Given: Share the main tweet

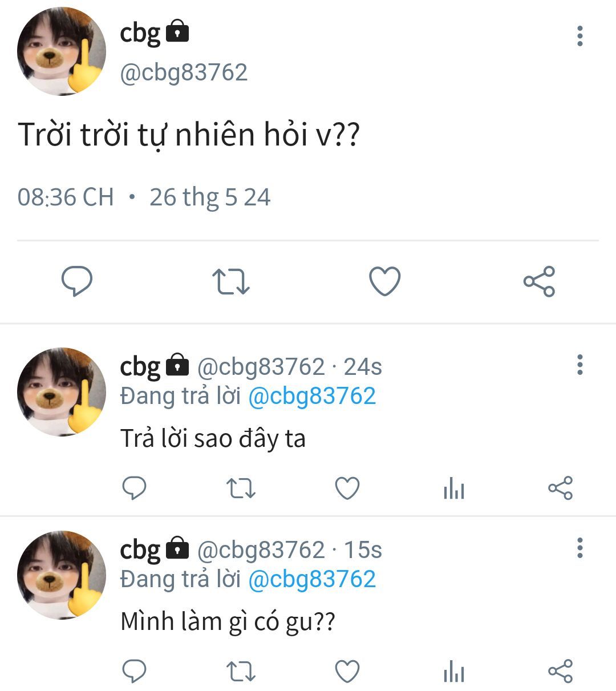Looking at the screenshot, I should (539, 281).
